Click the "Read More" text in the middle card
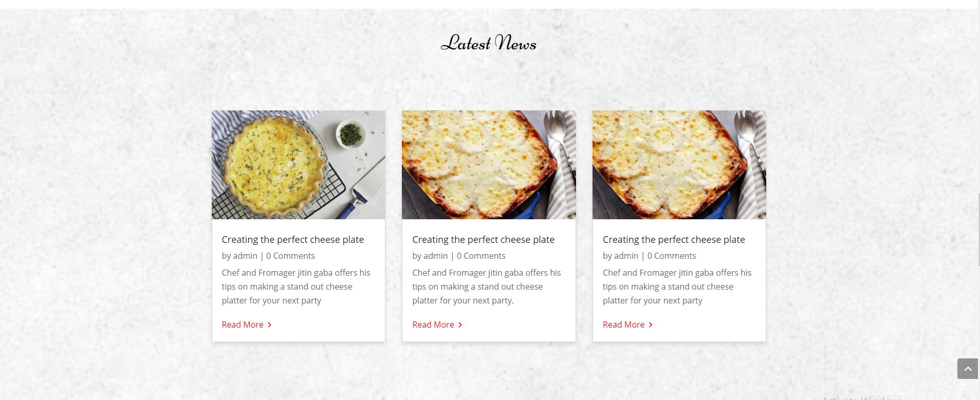Image resolution: width=980 pixels, height=400 pixels. click(433, 325)
